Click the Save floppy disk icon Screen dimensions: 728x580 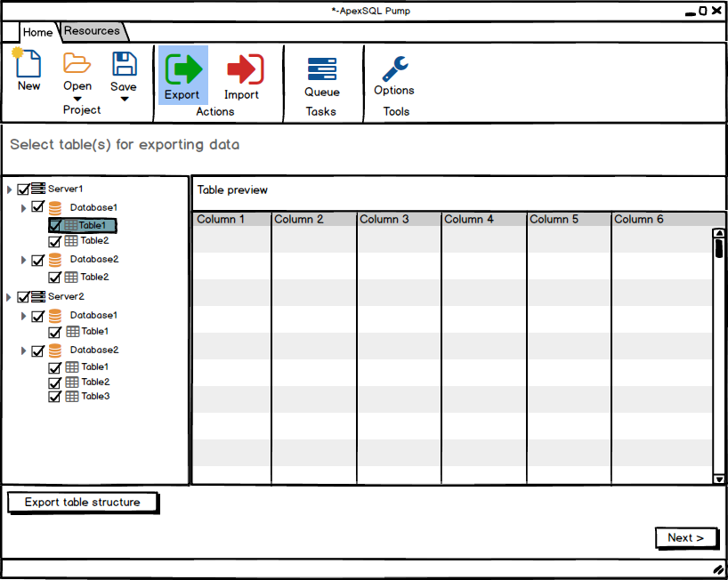(125, 63)
